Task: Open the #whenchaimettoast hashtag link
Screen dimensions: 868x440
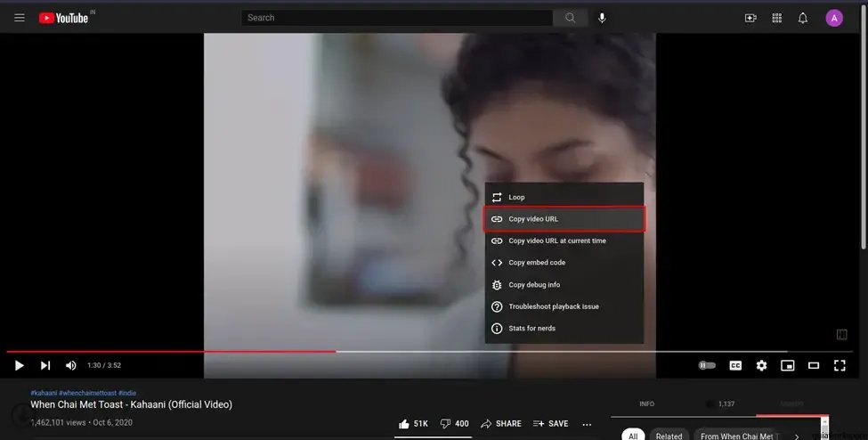Action: [x=87, y=393]
